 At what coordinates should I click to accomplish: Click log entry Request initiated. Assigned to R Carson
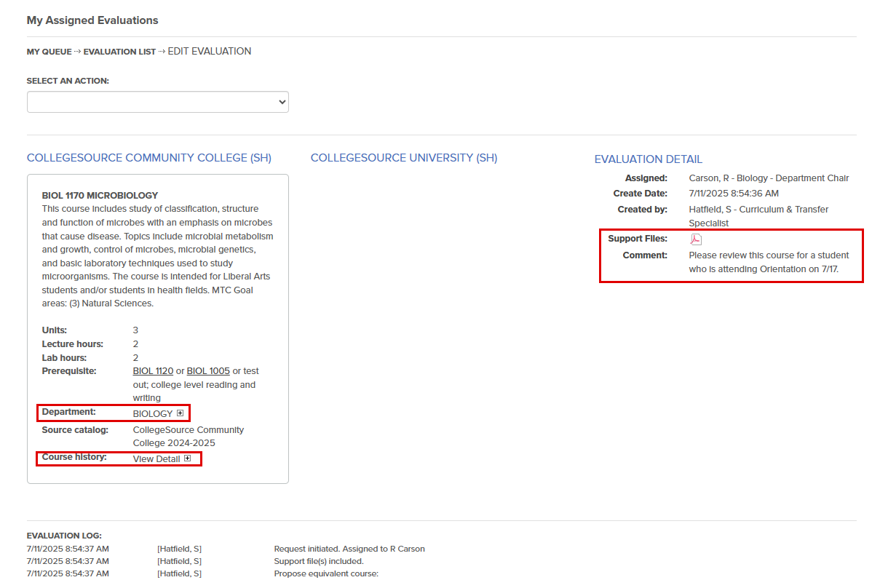(349, 549)
